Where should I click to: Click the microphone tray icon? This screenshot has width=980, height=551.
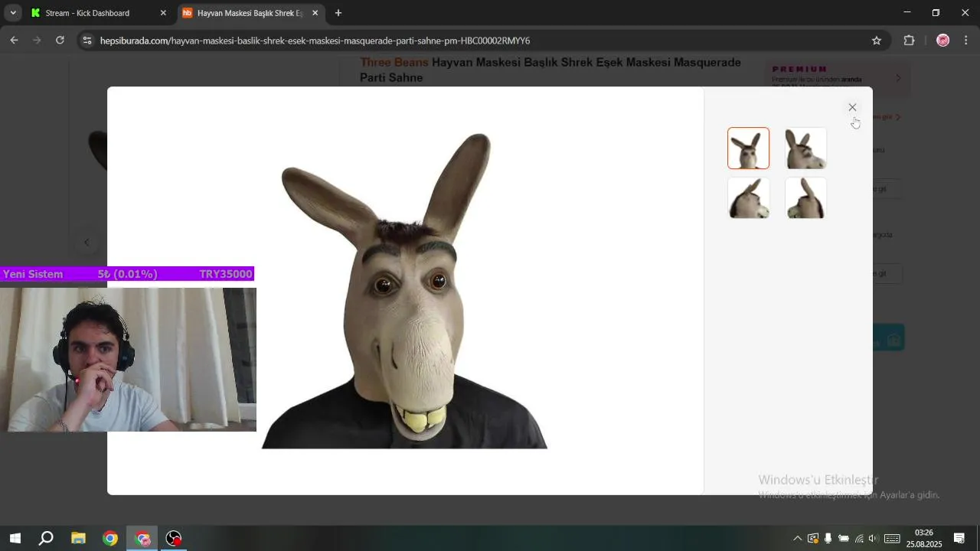click(828, 539)
